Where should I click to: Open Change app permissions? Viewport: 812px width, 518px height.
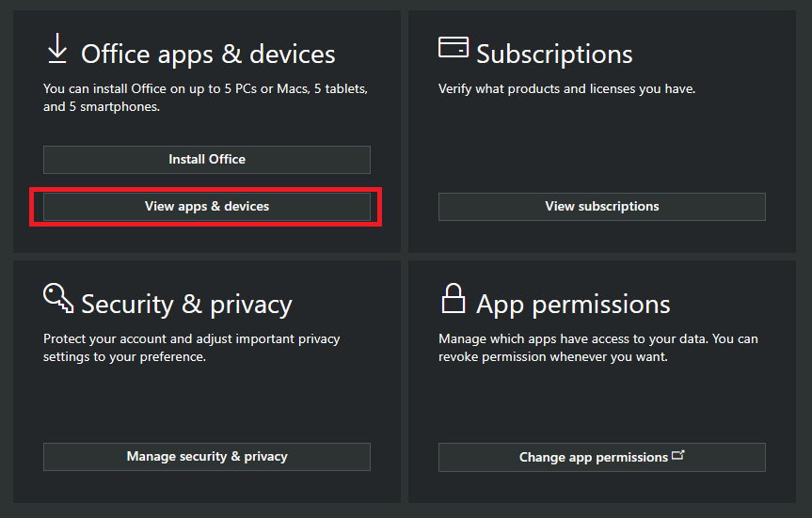[602, 457]
